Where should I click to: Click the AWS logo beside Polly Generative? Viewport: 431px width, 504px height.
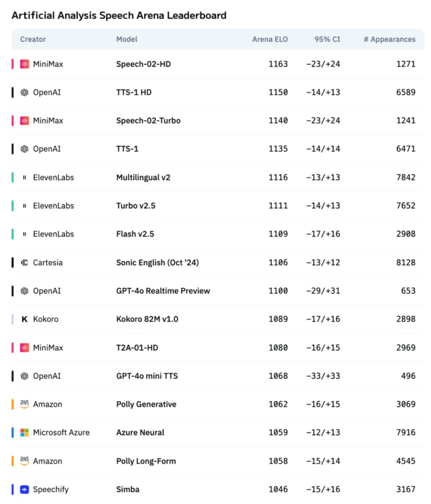(x=24, y=404)
